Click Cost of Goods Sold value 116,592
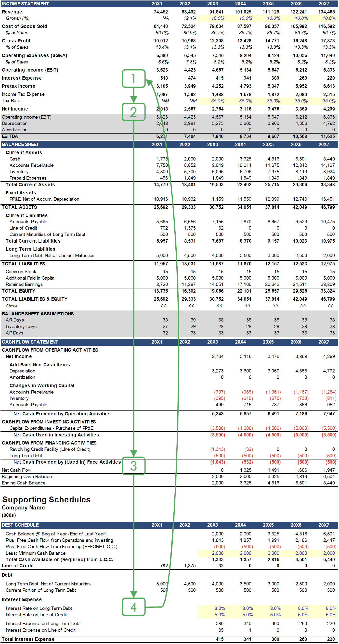This screenshot has height=644, width=339. [326, 26]
